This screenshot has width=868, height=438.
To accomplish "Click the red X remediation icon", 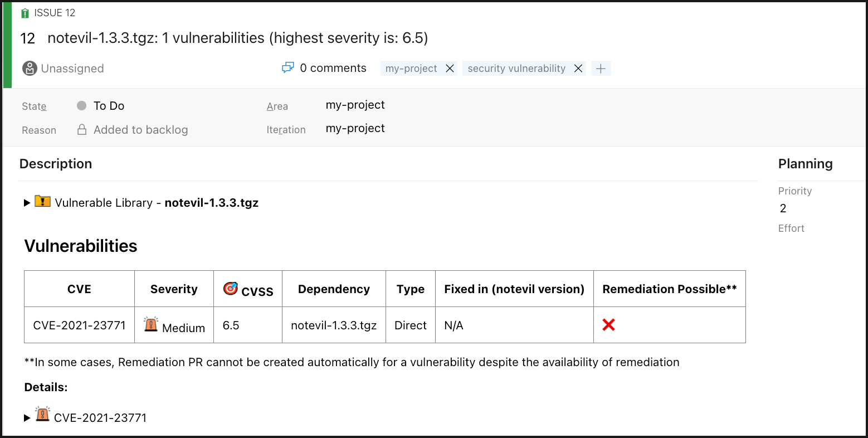I will [x=608, y=325].
